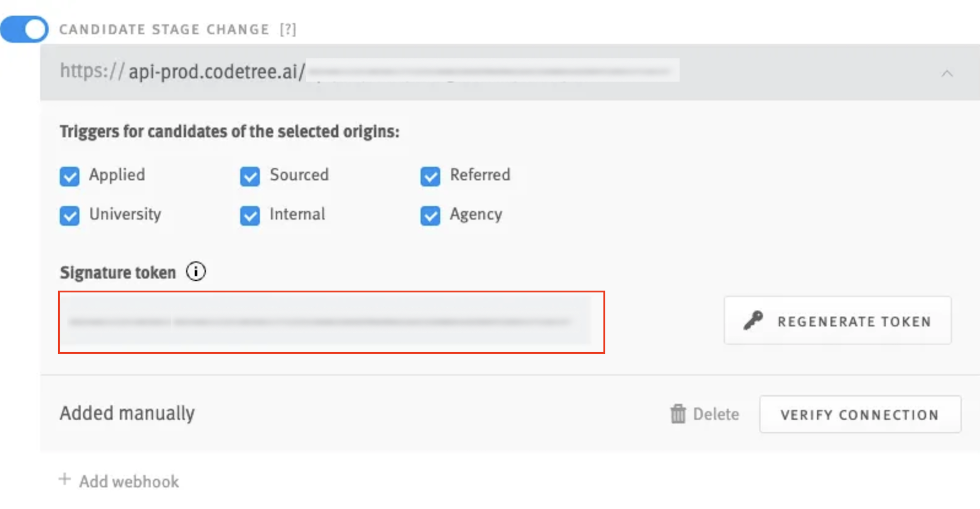Uncheck the Sourced origin checkbox
The width and height of the screenshot is (980, 509).
coord(250,177)
